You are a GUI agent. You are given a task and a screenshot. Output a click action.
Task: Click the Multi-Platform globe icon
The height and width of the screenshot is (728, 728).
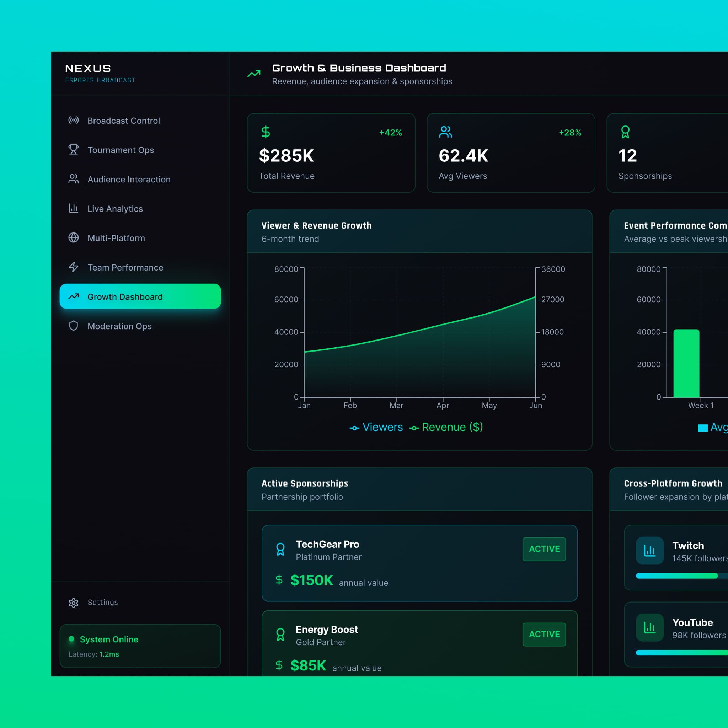click(74, 238)
